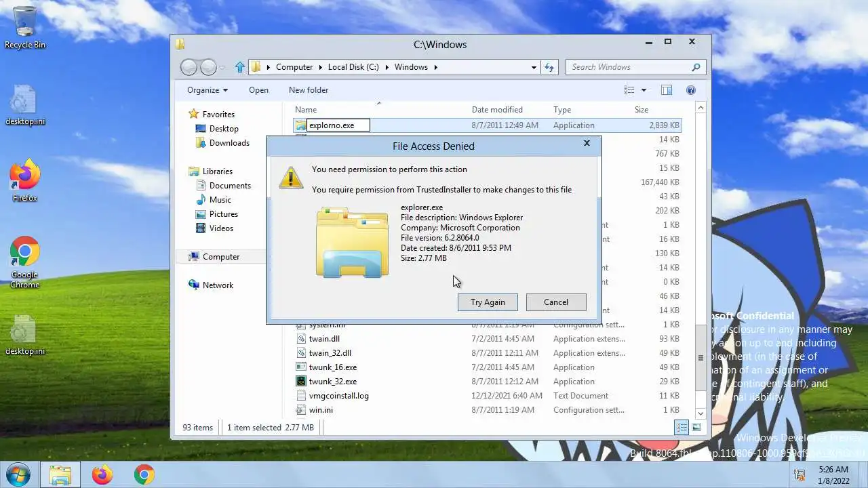The height and width of the screenshot is (488, 868).
Task: Click network icon in system tray
Action: pos(801,474)
